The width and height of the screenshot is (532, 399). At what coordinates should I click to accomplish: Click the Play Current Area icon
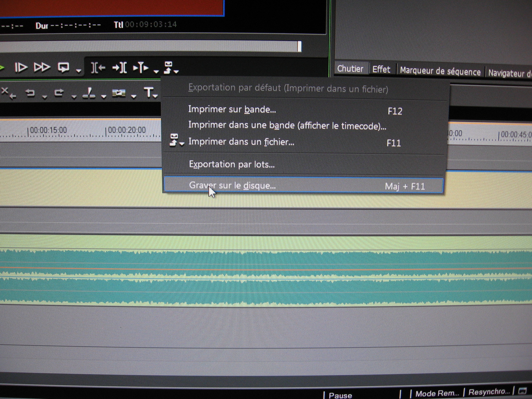tap(141, 68)
